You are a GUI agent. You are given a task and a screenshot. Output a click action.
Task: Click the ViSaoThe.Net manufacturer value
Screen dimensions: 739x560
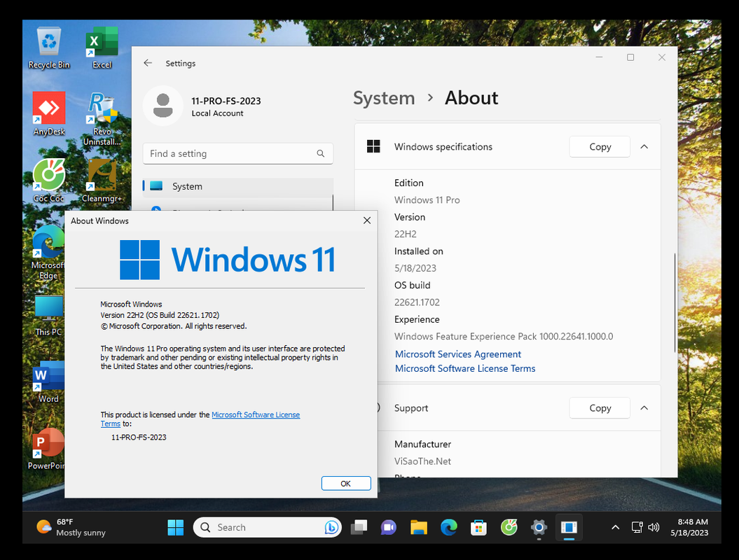pos(423,461)
